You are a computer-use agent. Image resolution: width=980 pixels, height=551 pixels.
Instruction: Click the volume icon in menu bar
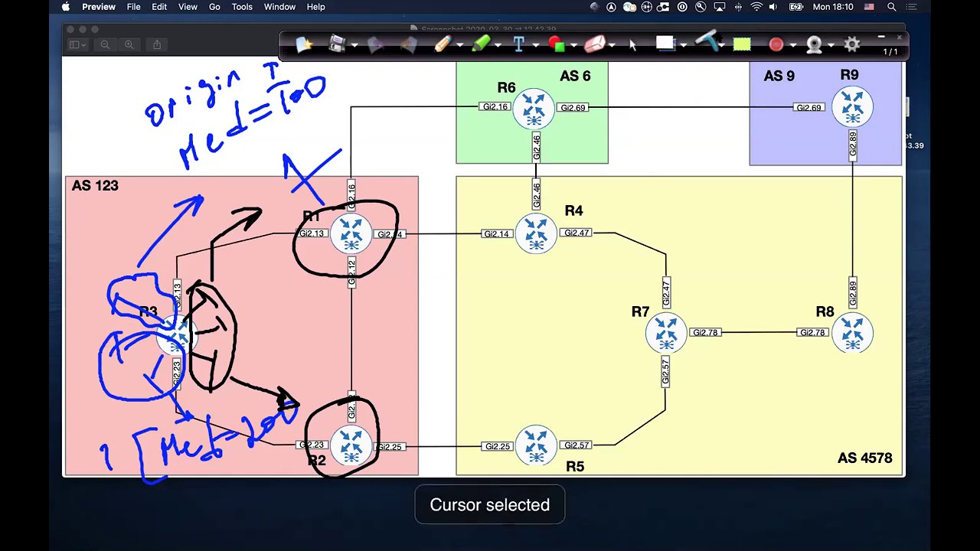tap(773, 7)
